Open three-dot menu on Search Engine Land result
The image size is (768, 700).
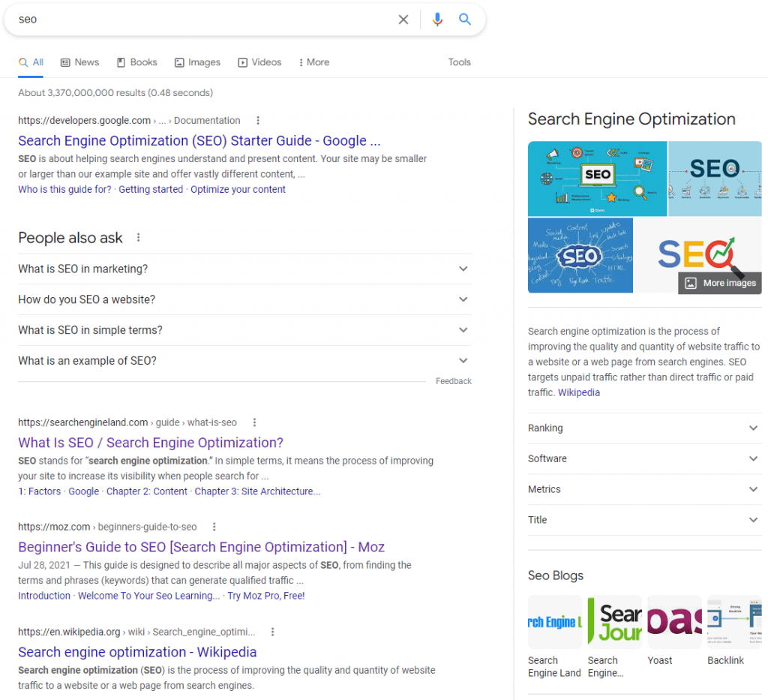click(x=254, y=422)
